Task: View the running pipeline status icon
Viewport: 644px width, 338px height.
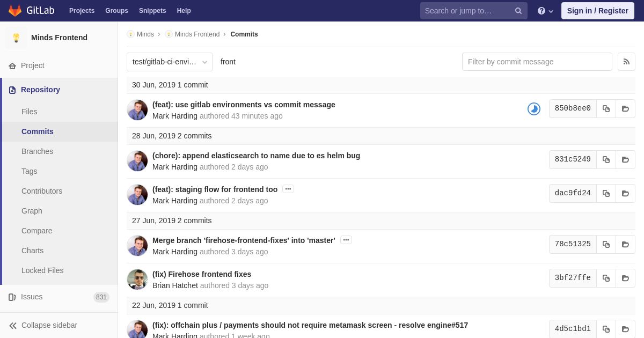Action: [534, 109]
